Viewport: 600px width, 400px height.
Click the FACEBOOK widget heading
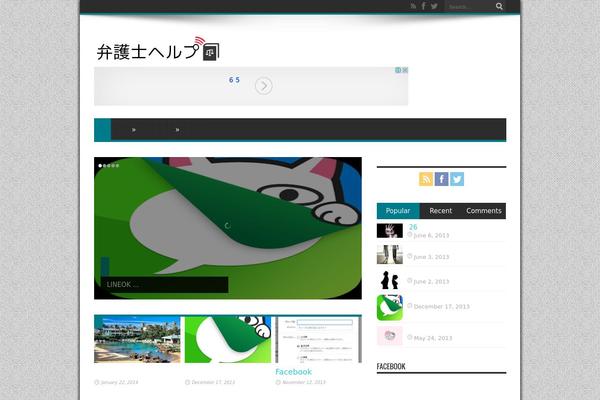point(391,366)
